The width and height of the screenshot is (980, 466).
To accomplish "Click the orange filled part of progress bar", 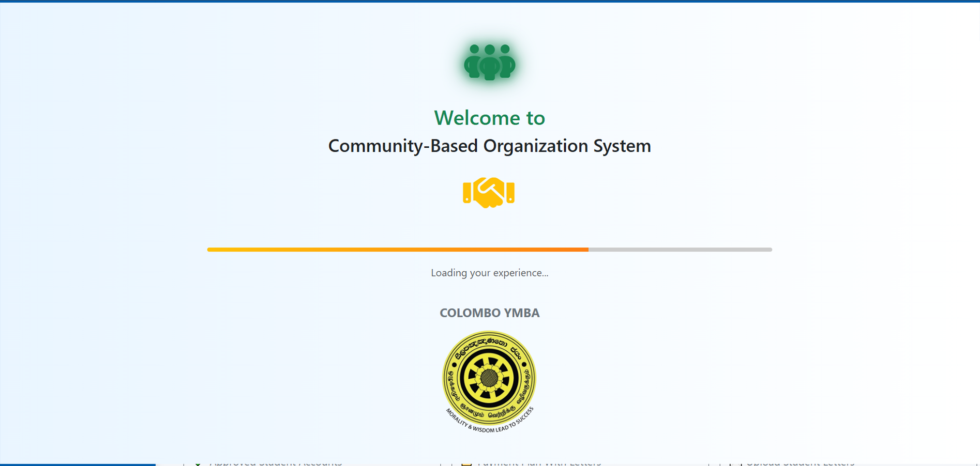I will 397,250.
